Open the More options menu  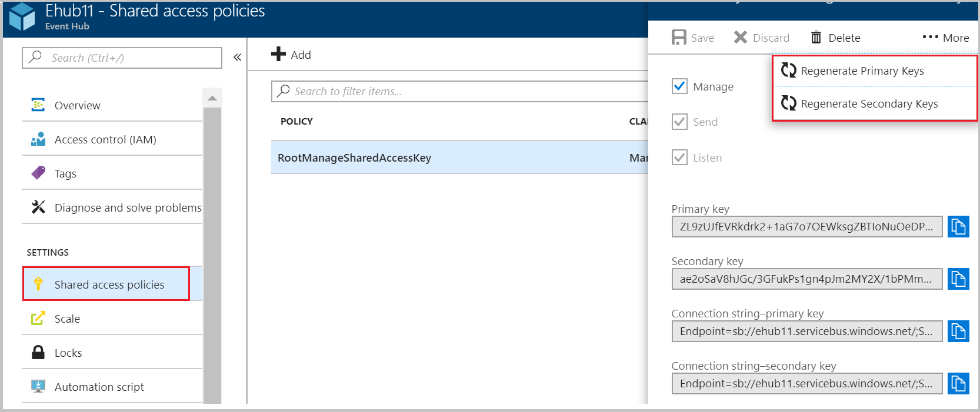pyautogui.click(x=945, y=38)
